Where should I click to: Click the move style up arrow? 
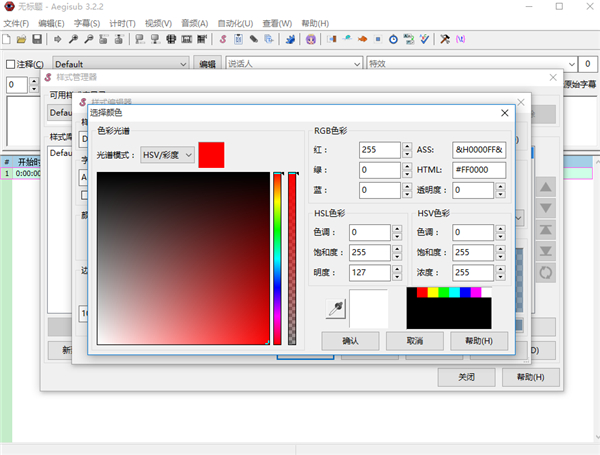point(546,187)
